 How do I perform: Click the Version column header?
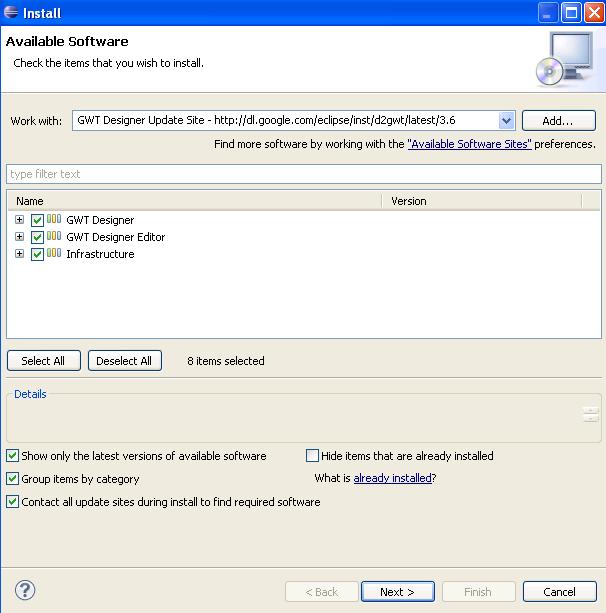coord(482,201)
